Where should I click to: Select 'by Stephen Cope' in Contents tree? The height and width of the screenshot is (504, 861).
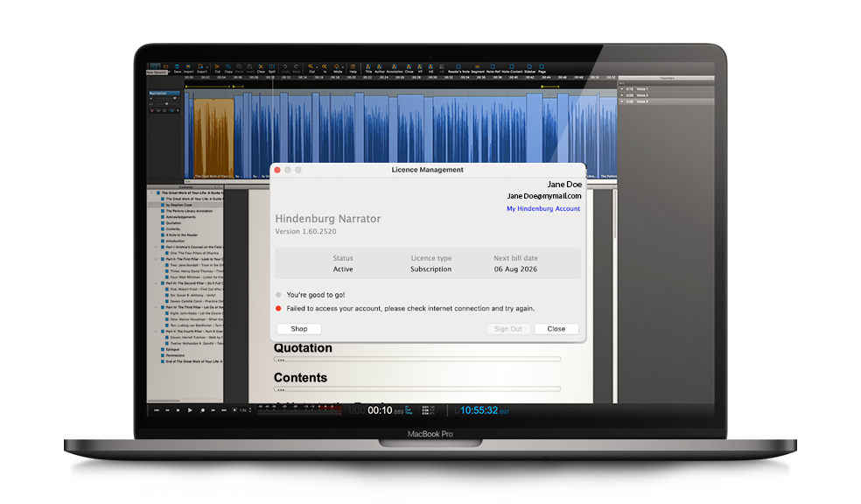pos(179,205)
